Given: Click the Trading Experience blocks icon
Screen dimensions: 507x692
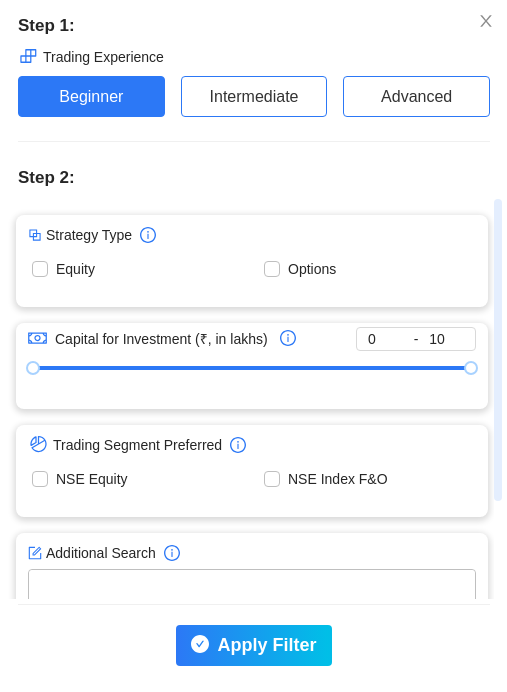Looking at the screenshot, I should click(28, 56).
